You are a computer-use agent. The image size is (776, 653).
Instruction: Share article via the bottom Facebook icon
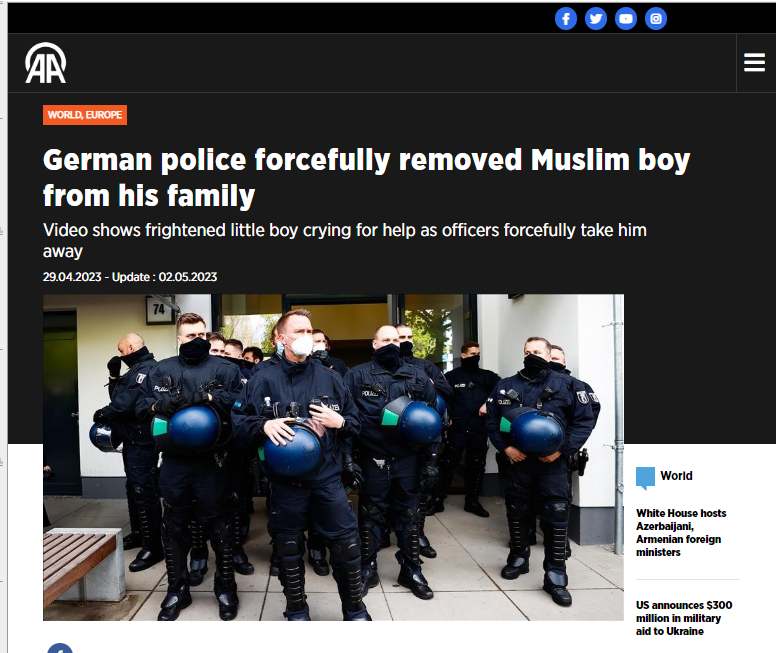point(60,648)
